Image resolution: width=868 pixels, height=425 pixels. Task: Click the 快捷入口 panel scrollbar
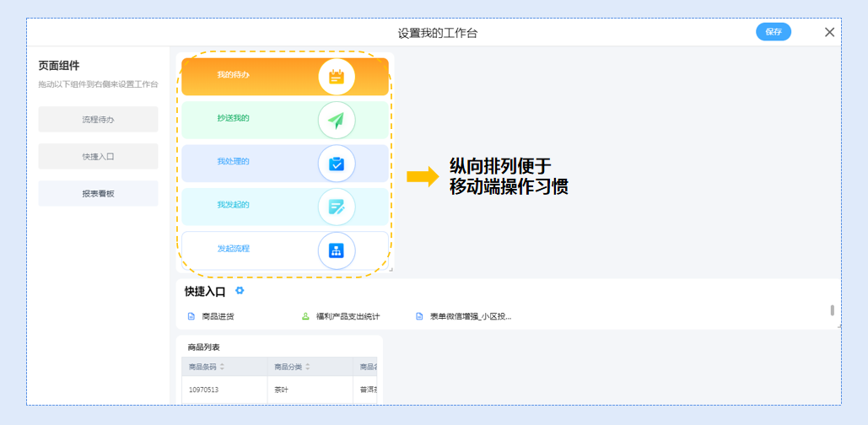pos(832,310)
